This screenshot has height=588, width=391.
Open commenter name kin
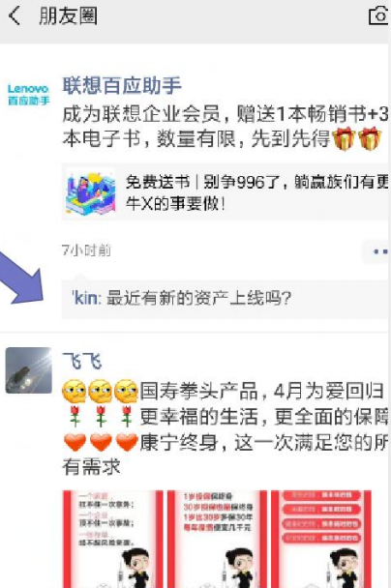click(85, 298)
